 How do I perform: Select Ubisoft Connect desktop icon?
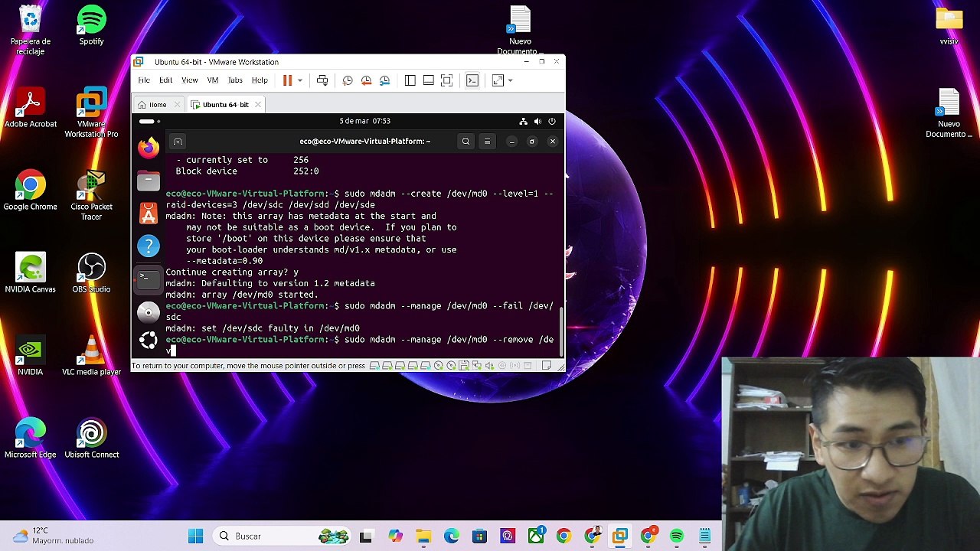[91, 439]
